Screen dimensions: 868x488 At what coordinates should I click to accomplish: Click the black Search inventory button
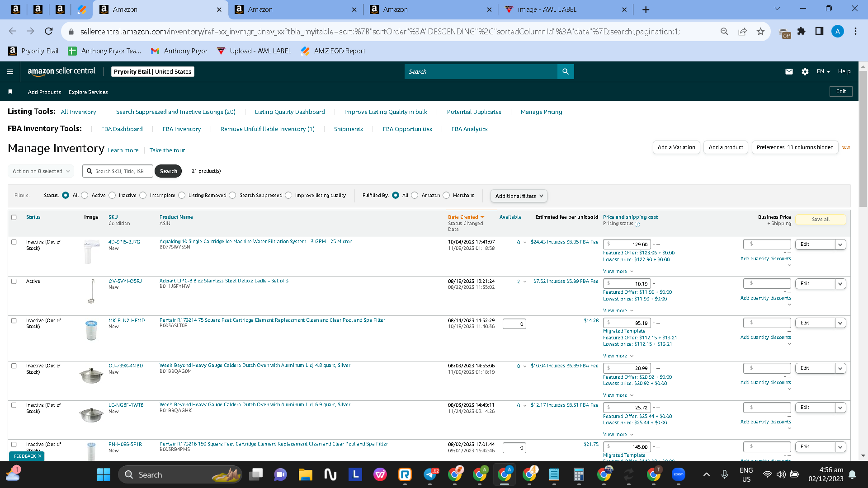point(168,171)
